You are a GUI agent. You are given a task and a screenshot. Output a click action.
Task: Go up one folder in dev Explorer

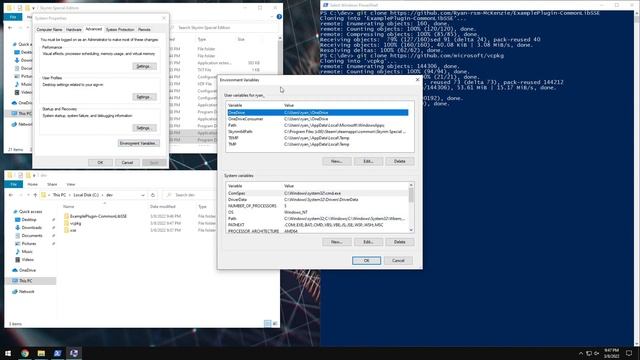(35, 195)
